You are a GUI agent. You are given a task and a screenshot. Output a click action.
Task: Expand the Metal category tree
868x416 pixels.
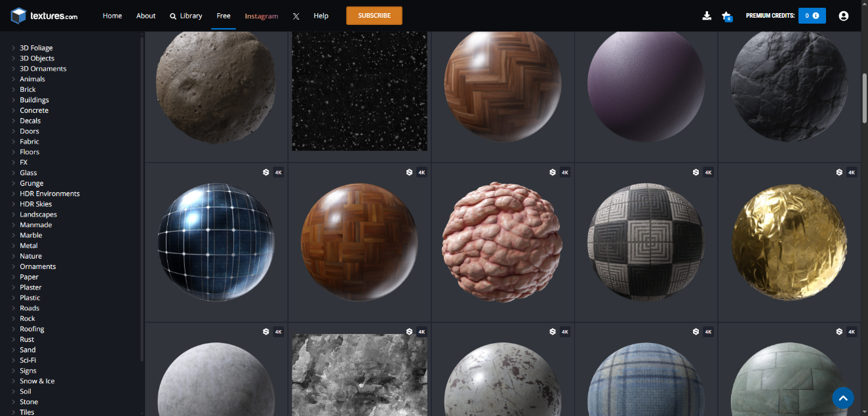tap(13, 246)
